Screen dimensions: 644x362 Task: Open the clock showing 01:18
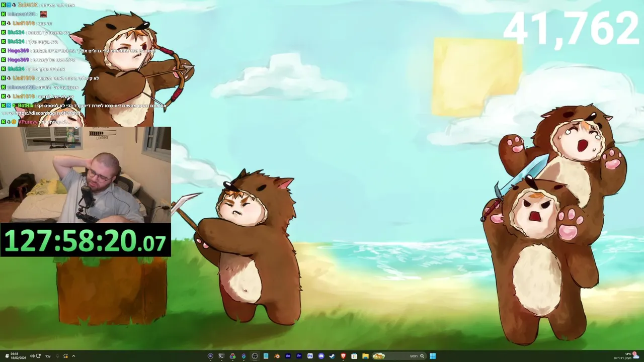[19, 356]
